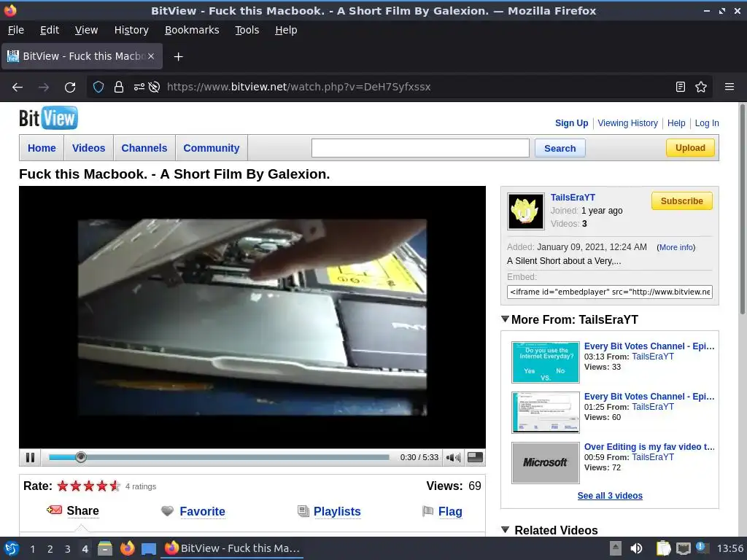The height and width of the screenshot is (560, 747).
Task: Click the Favorite link text
Action: click(x=202, y=511)
